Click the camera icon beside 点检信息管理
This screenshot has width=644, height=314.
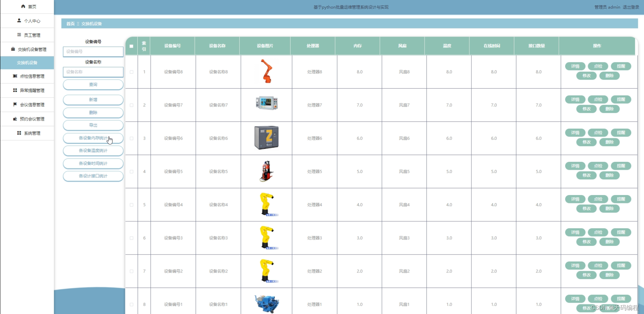(x=15, y=76)
